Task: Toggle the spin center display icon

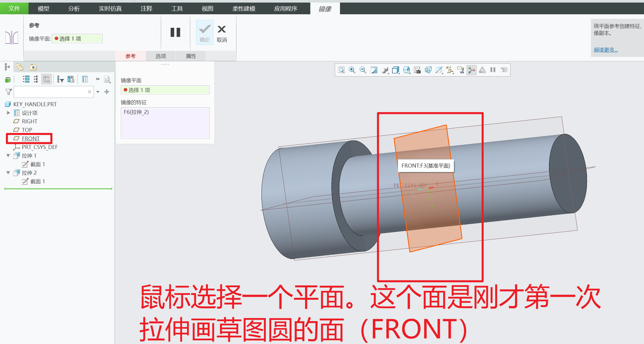Action: [471, 70]
